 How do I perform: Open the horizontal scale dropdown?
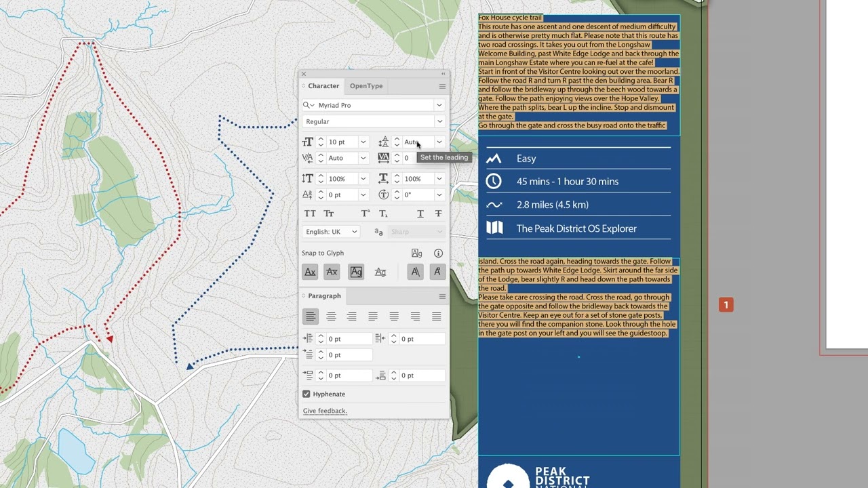point(439,178)
